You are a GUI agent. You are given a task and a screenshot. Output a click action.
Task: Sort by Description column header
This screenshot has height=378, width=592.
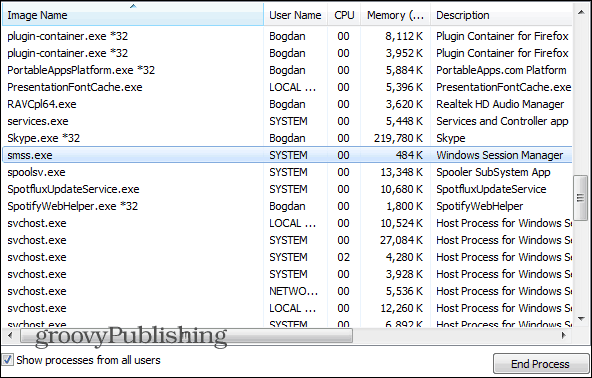[501, 15]
